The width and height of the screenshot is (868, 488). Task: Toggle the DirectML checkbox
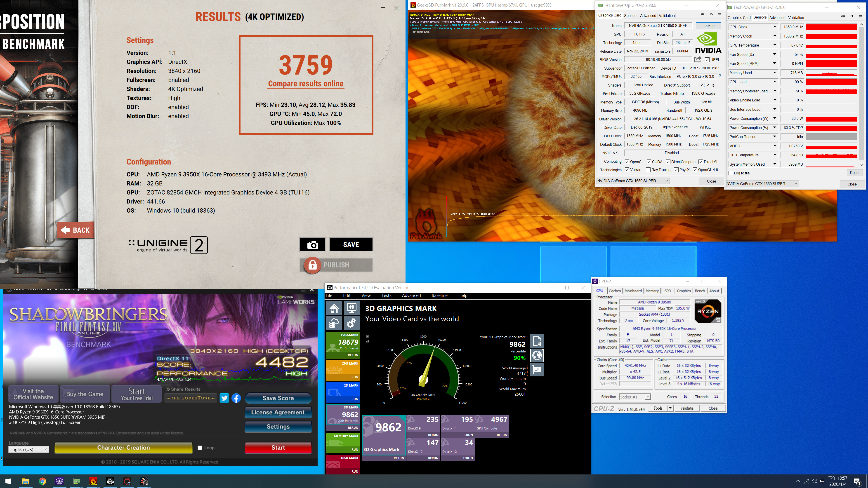tap(701, 162)
